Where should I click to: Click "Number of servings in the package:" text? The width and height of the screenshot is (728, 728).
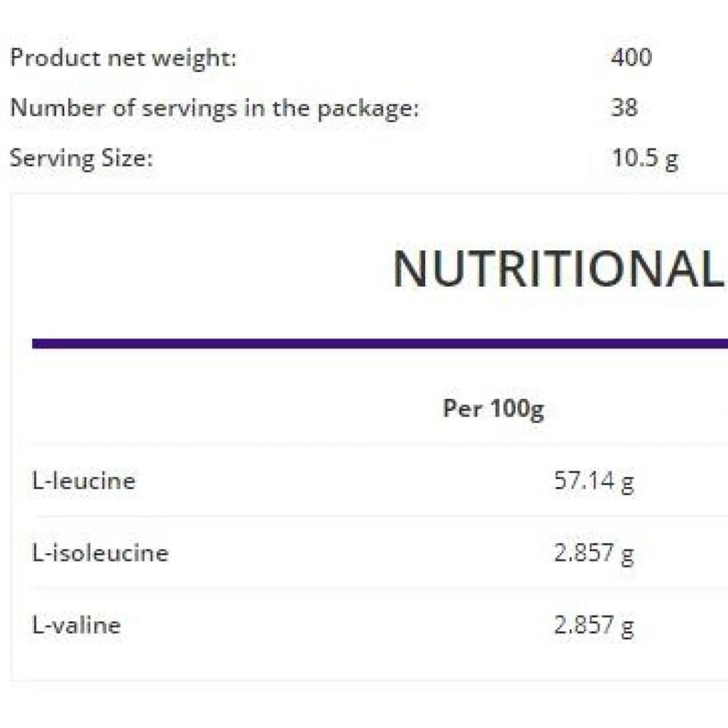tap(214, 108)
